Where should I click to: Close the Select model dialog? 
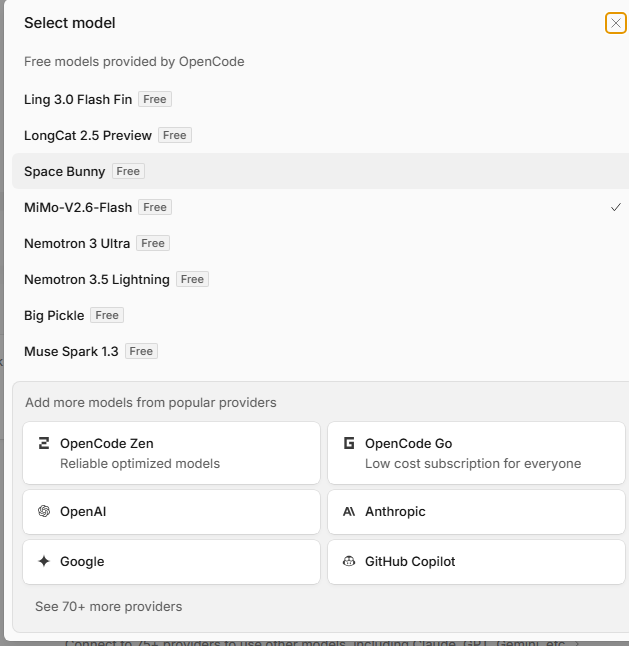(615, 23)
